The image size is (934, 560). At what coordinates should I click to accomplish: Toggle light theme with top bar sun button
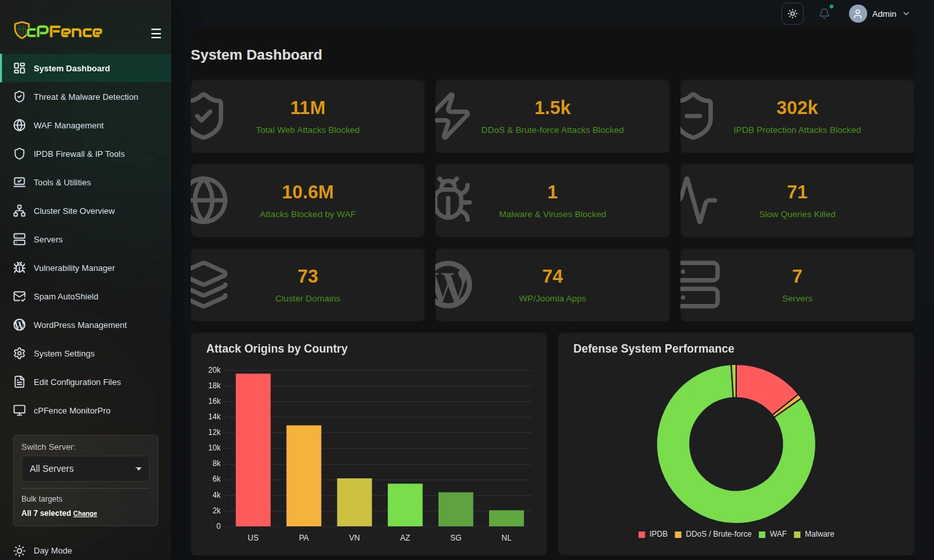coord(793,14)
